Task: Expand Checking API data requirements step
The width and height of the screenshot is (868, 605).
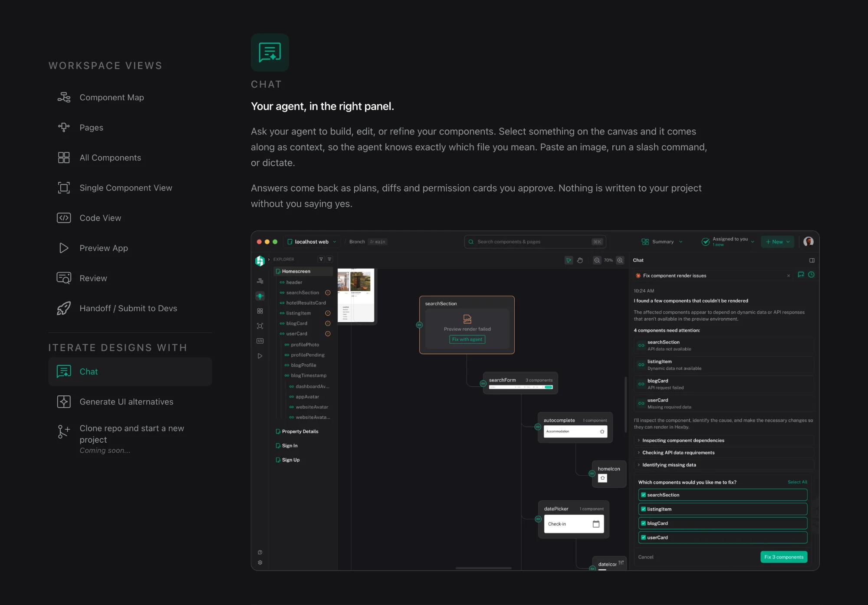Action: coord(723,453)
